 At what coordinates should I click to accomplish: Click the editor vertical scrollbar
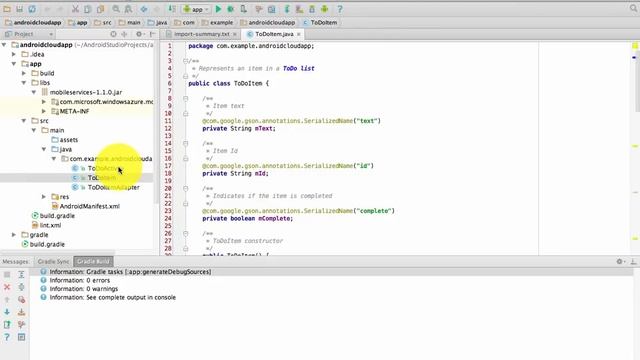point(637,81)
